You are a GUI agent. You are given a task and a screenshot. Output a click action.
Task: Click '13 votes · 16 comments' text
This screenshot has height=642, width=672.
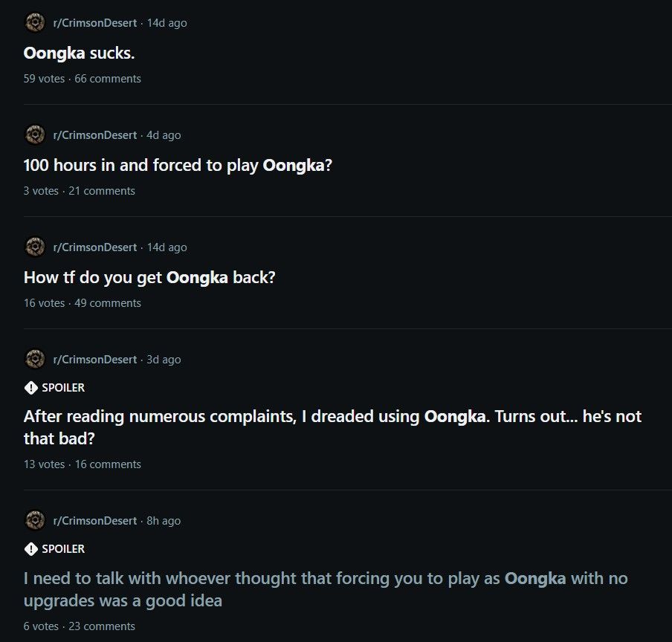82,464
